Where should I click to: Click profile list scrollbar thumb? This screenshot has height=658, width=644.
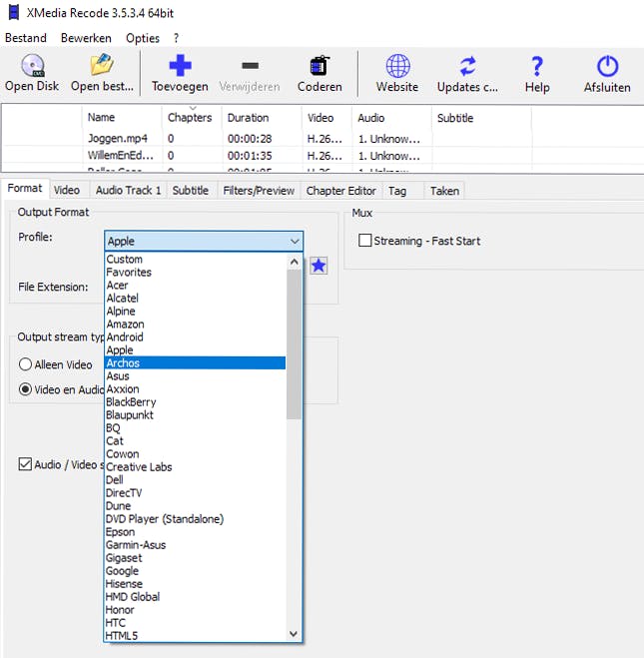click(x=295, y=344)
